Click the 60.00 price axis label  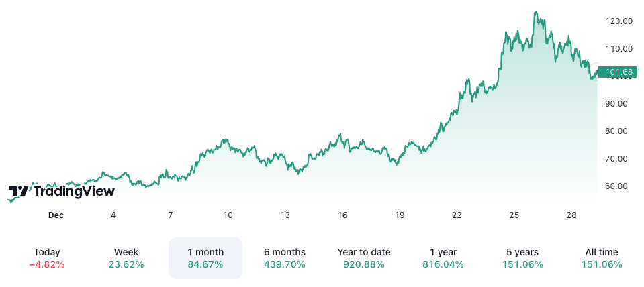click(x=619, y=186)
